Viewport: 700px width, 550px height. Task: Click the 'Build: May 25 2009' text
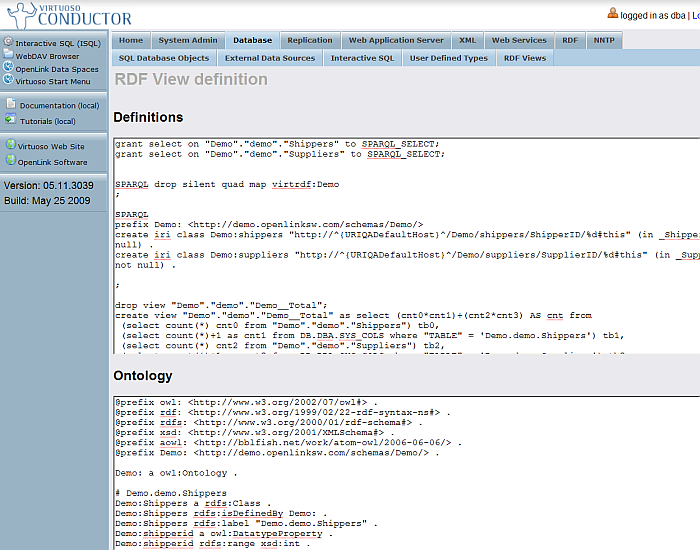point(47,200)
